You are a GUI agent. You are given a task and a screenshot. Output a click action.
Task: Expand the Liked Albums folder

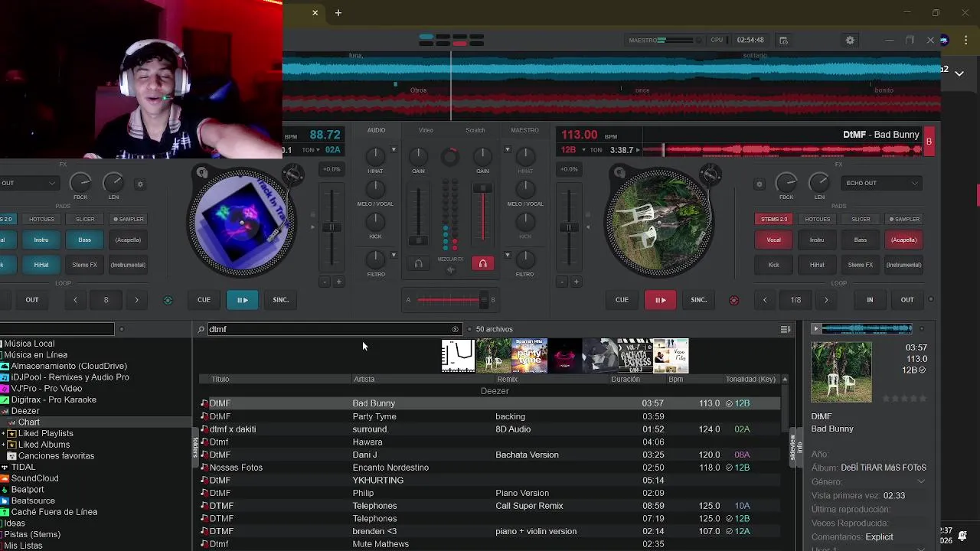(4, 445)
